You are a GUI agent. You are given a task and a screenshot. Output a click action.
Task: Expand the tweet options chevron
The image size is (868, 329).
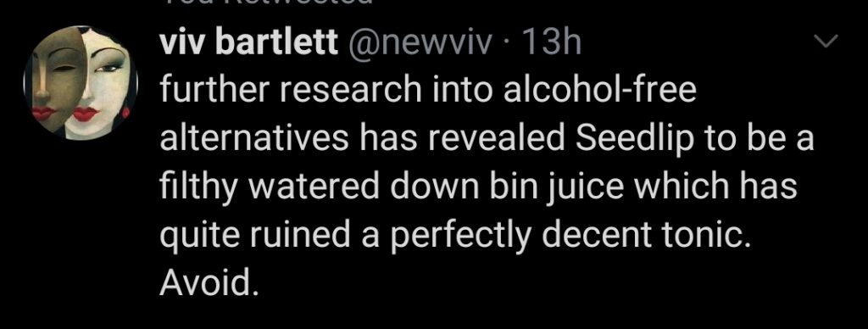pyautogui.click(x=828, y=41)
